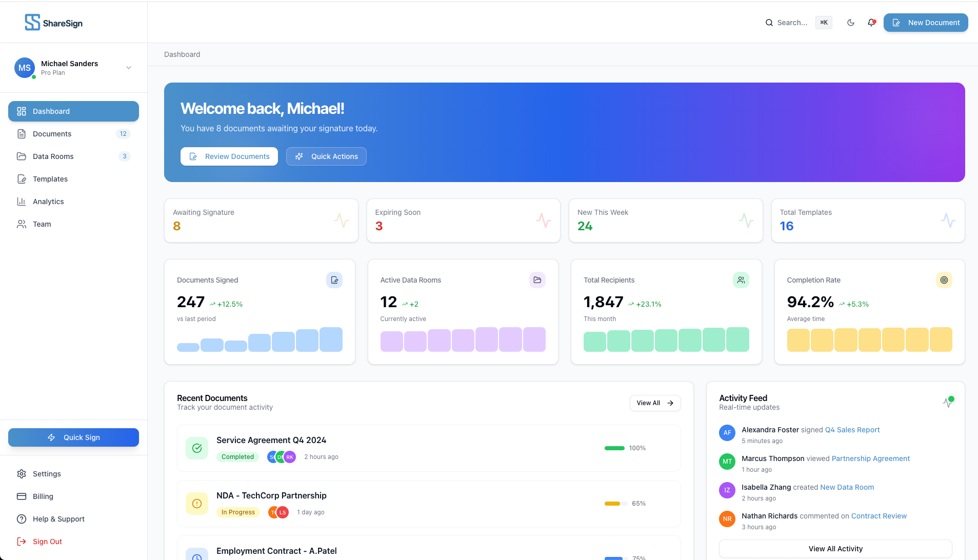
Task: Toggle dark mode with the moon icon
Action: tap(851, 22)
